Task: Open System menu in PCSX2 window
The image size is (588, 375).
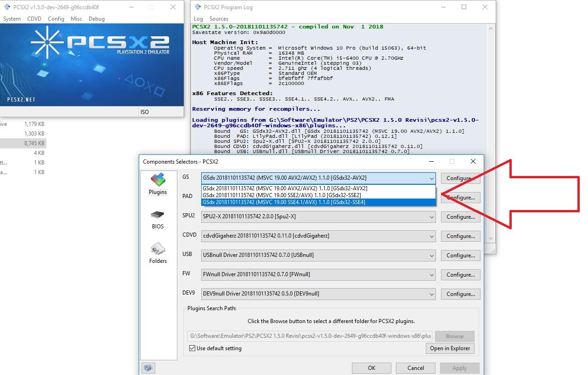Action: (x=11, y=19)
